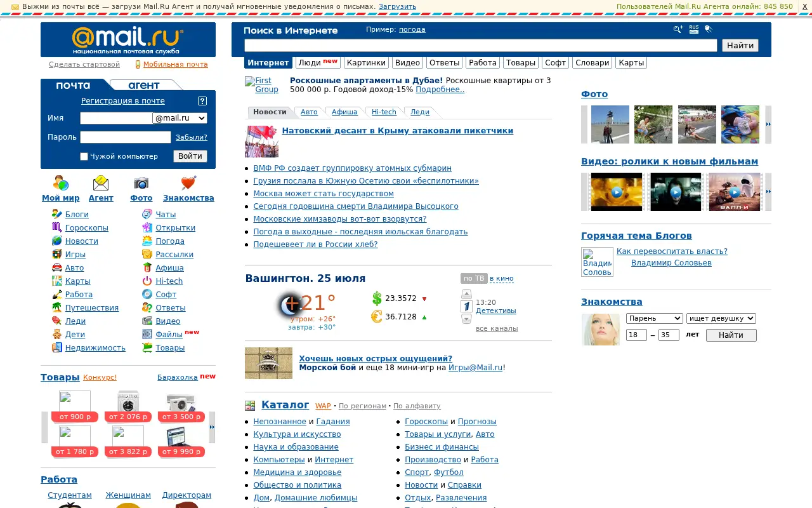The image size is (812, 508).
Task: Click the advanced search magnifier icon
Action: point(678,29)
